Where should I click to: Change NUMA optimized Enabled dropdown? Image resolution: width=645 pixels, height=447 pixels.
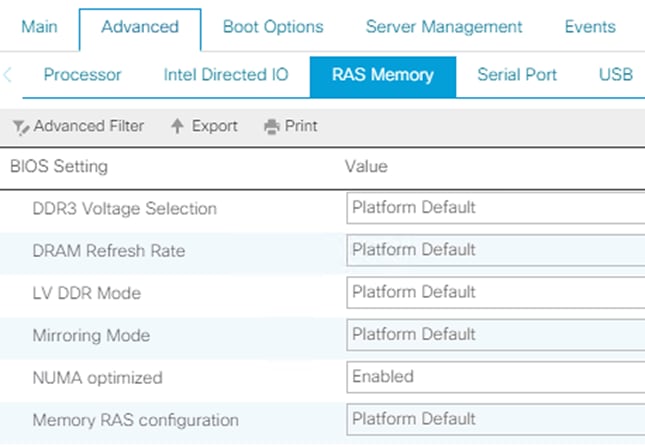tap(494, 377)
